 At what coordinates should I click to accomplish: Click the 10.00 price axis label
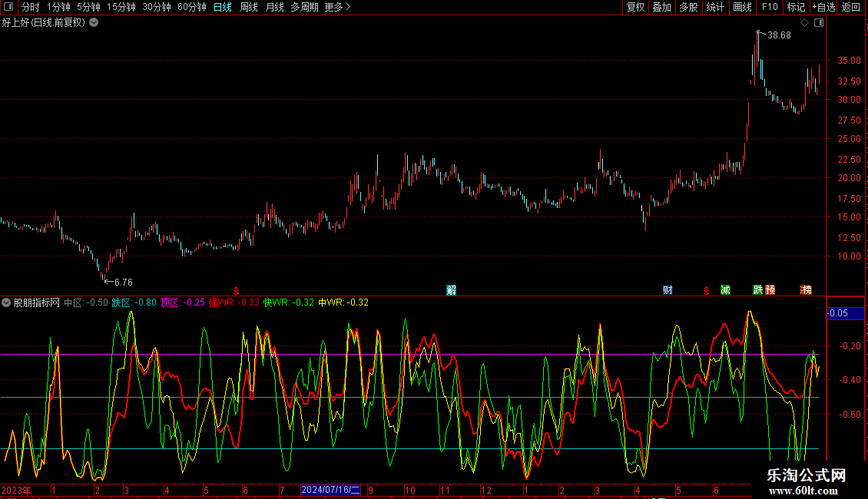[x=849, y=256]
